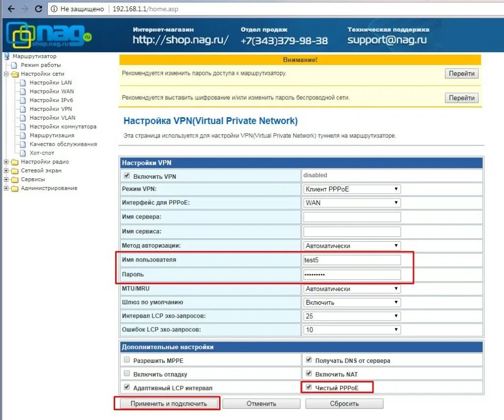This screenshot has height=420, width=504.
Task: Open Настройки VPN page
Action: coord(51,109)
